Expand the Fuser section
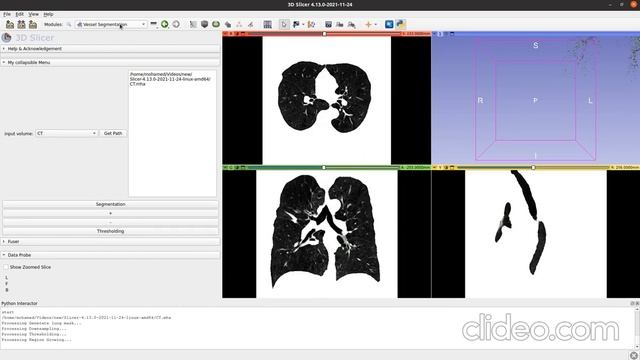Viewport: 640px width, 360px height. point(110,242)
